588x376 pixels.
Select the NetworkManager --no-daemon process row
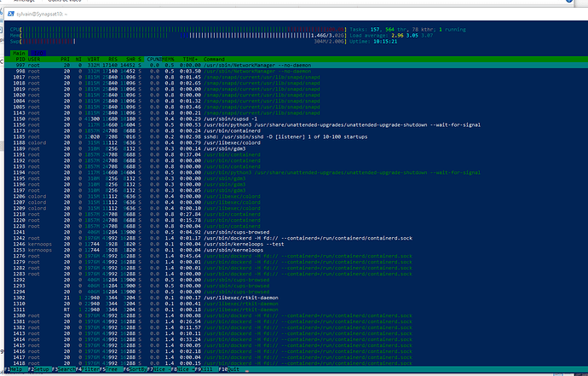(256, 63)
